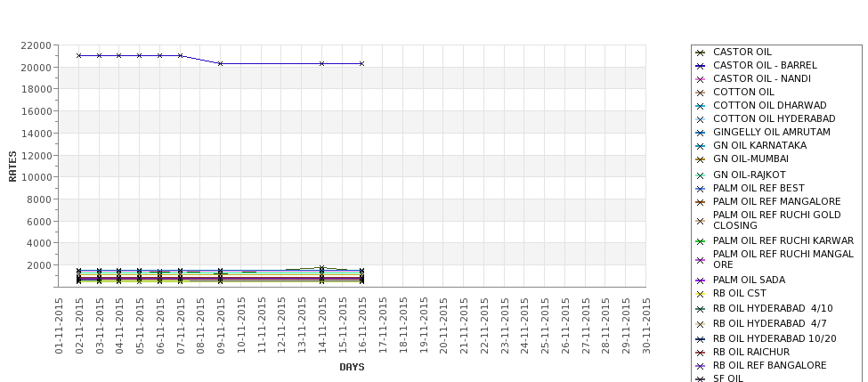This screenshot has width=868, height=382.
Task: Click top blue line point at 09-11-2015
Action: tap(221, 64)
